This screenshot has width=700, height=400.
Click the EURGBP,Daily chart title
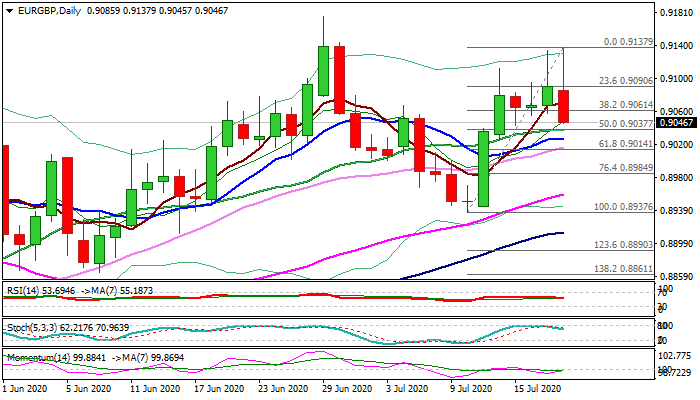(x=40, y=8)
